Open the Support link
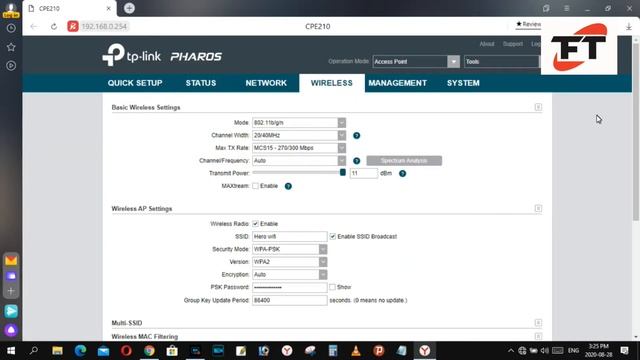 tap(513, 44)
